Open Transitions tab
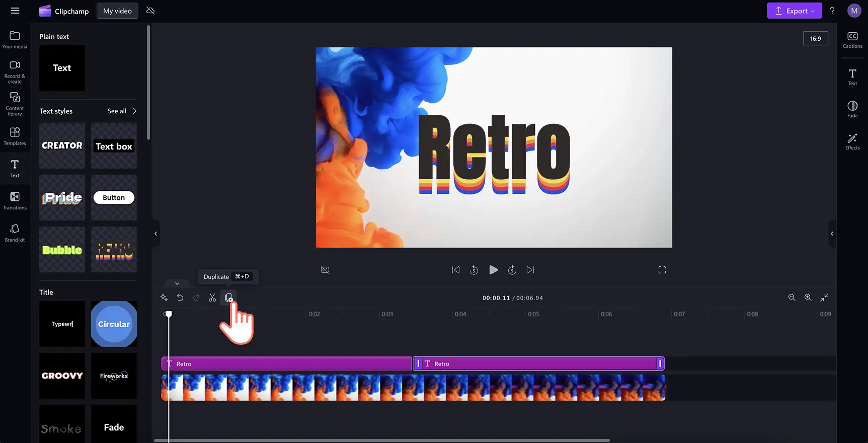This screenshot has width=868, height=443. 15,201
